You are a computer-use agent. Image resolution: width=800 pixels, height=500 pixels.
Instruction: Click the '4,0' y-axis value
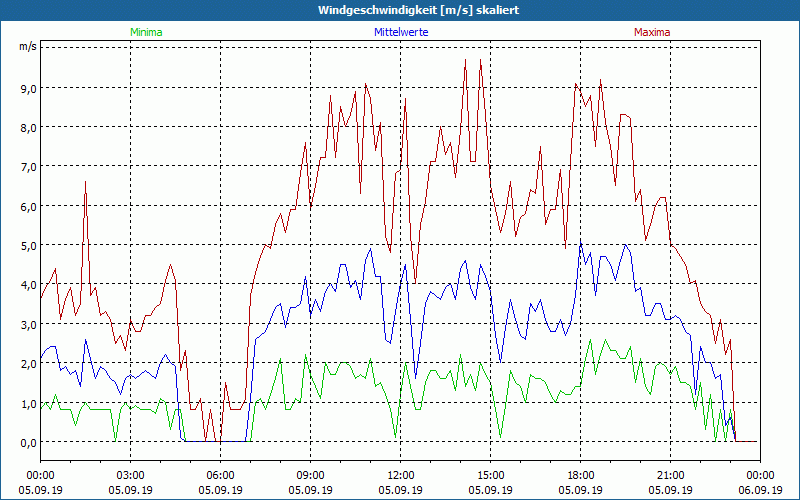tap(29, 285)
